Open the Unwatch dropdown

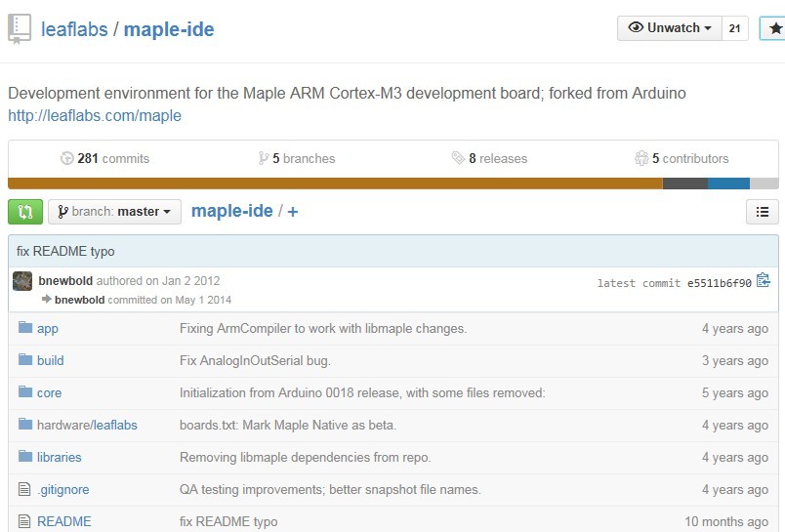670,28
